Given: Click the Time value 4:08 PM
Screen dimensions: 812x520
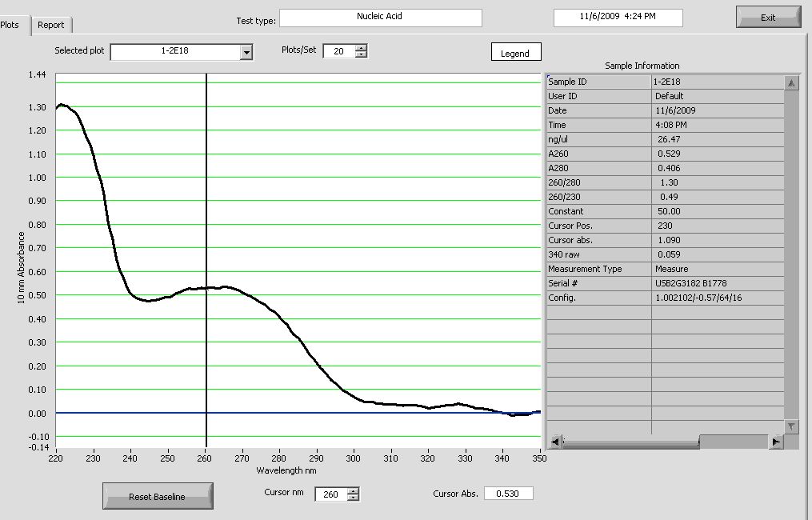Looking at the screenshot, I should [718, 126].
